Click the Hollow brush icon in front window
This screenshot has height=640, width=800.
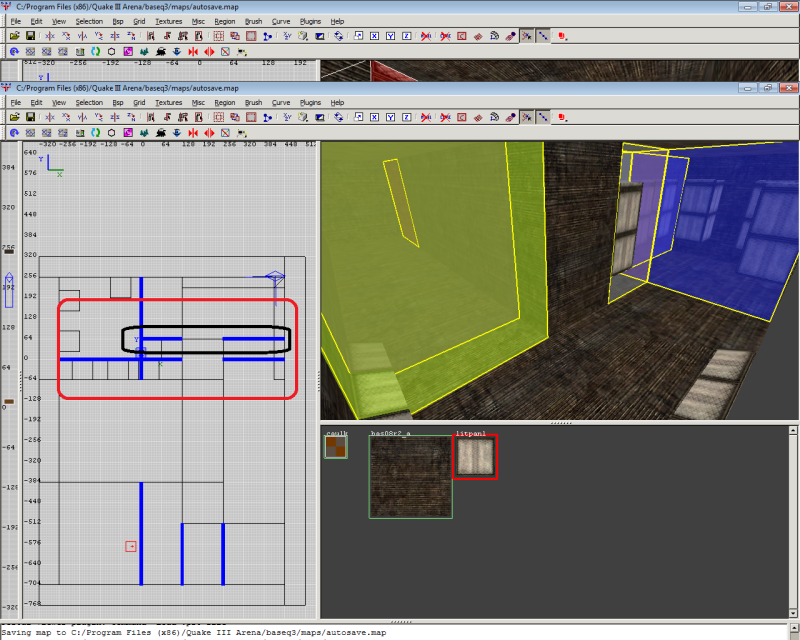click(x=251, y=117)
